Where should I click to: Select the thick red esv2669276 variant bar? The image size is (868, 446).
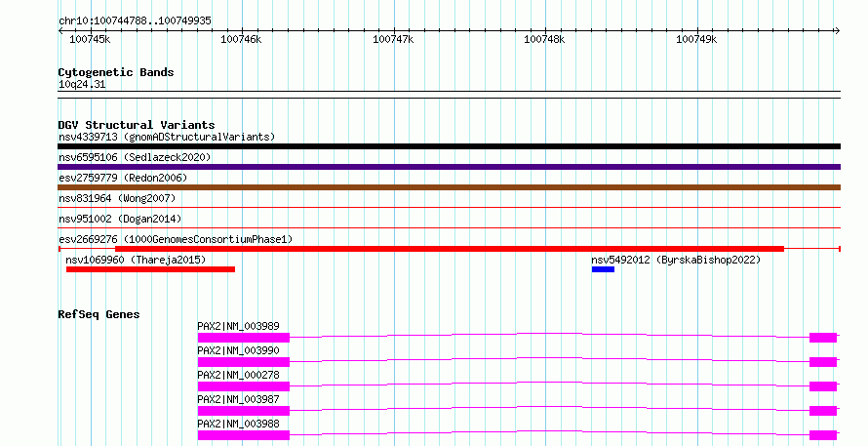click(x=450, y=249)
